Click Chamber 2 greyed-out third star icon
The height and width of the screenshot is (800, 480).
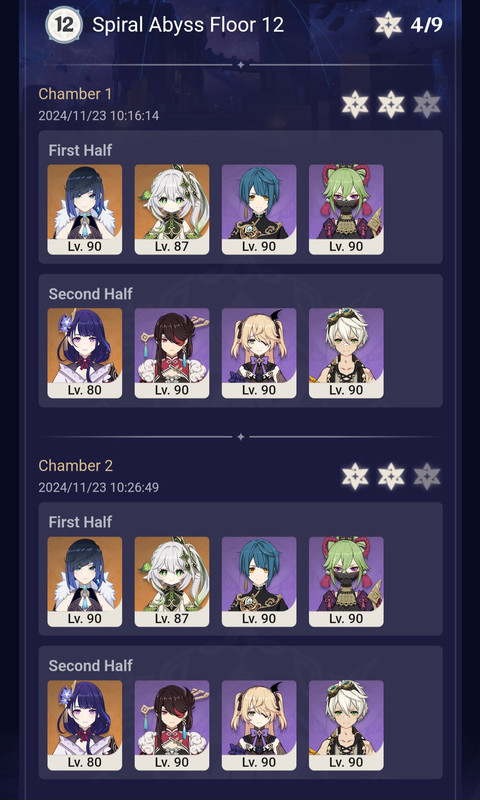tap(427, 477)
